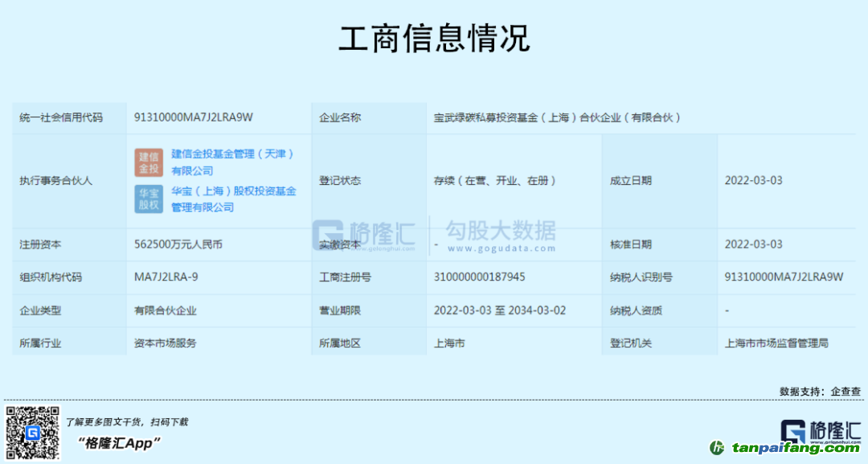Screen dimensions: 868x464
Task: Click the orange 建信金投 logo badge
Action: coord(149,162)
